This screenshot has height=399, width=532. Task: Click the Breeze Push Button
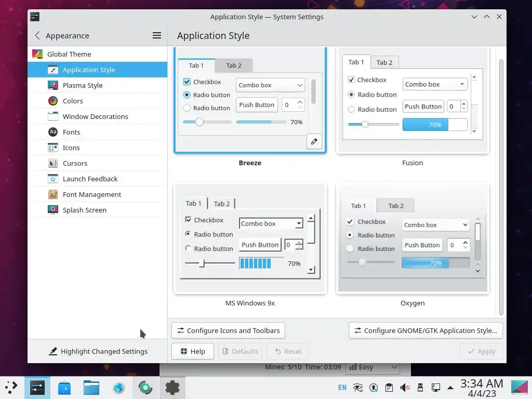[257, 105]
